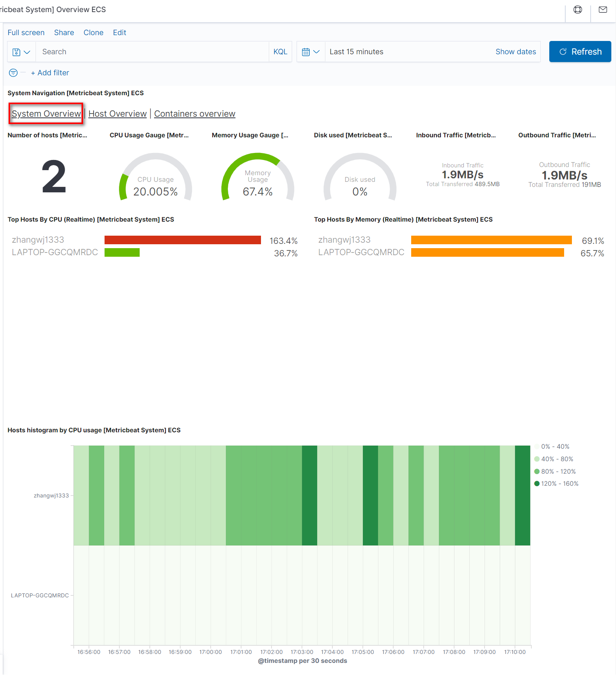This screenshot has width=616, height=675.
Task: Switch query language via KQL button
Action: [x=280, y=52]
